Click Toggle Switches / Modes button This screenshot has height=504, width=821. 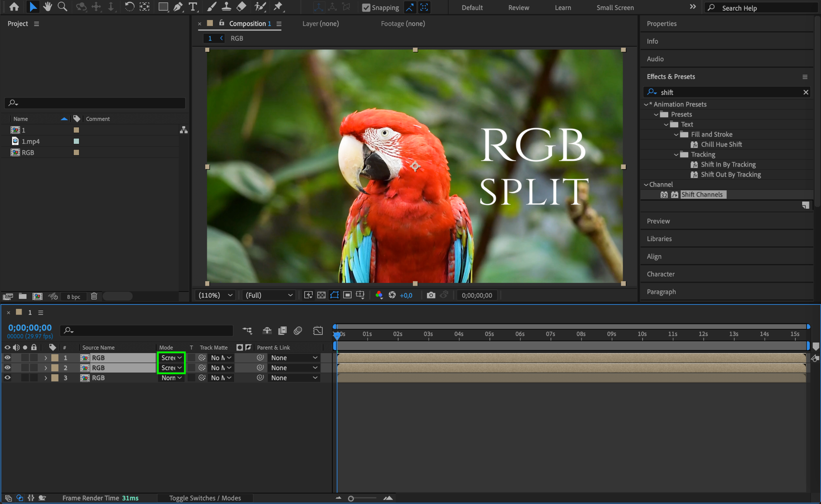pos(205,498)
